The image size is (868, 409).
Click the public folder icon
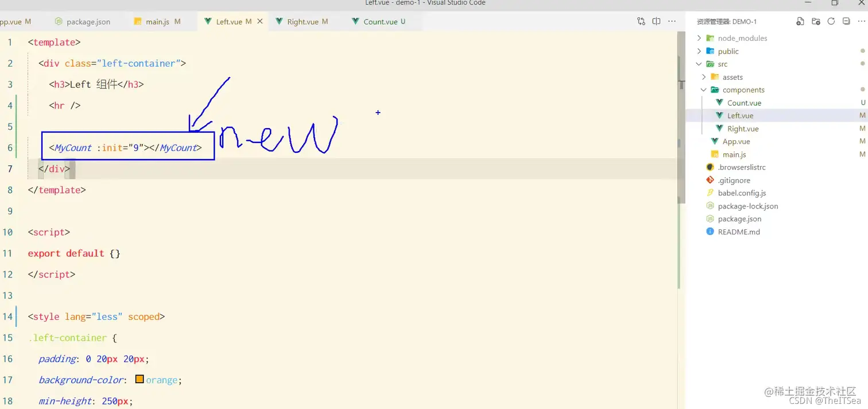(x=710, y=51)
